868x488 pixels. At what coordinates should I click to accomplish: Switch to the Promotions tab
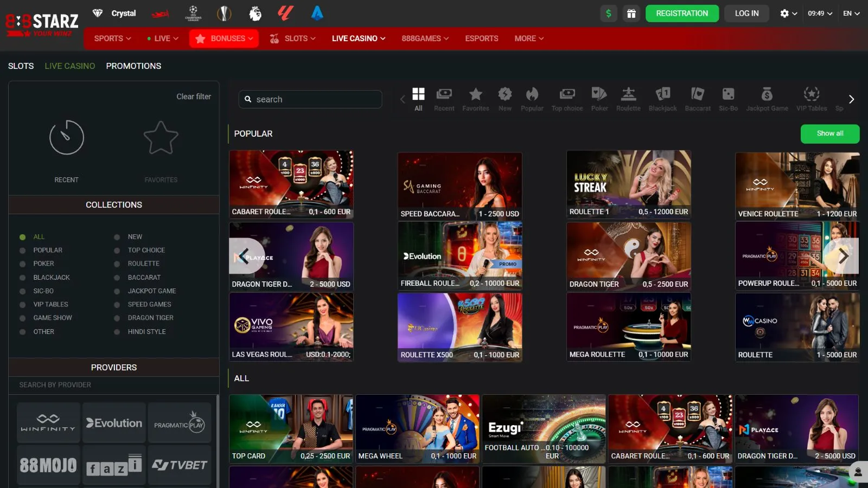pyautogui.click(x=133, y=66)
